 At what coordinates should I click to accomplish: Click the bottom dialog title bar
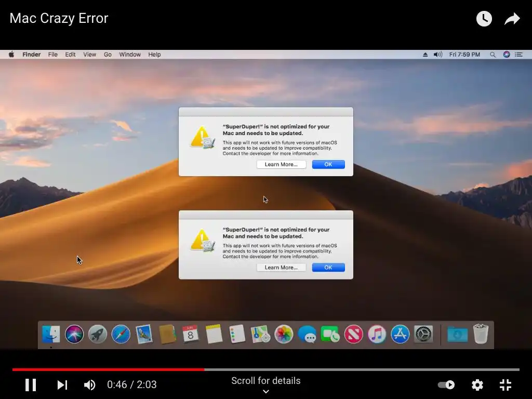265,215
